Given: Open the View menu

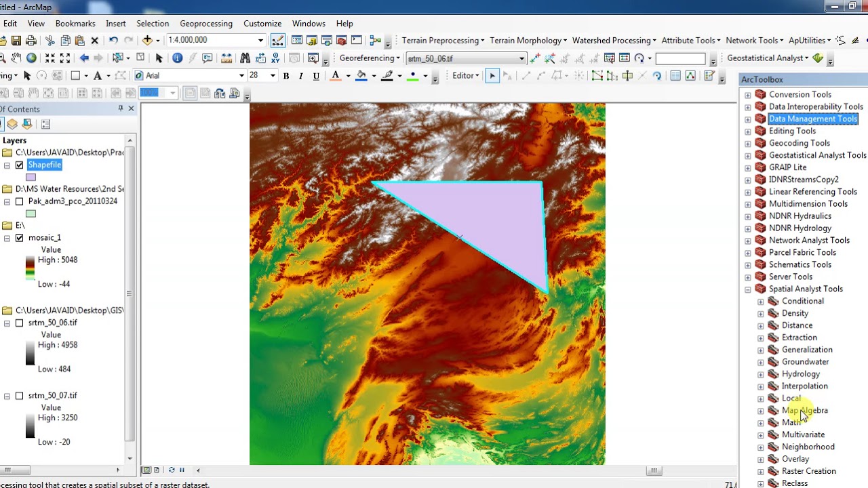Looking at the screenshot, I should pyautogui.click(x=36, y=24).
